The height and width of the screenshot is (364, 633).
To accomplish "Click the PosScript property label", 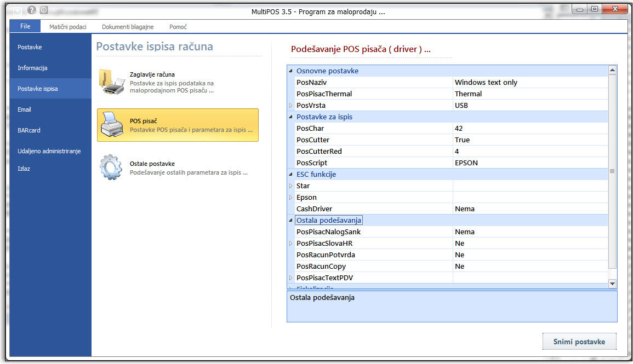I will click(312, 163).
